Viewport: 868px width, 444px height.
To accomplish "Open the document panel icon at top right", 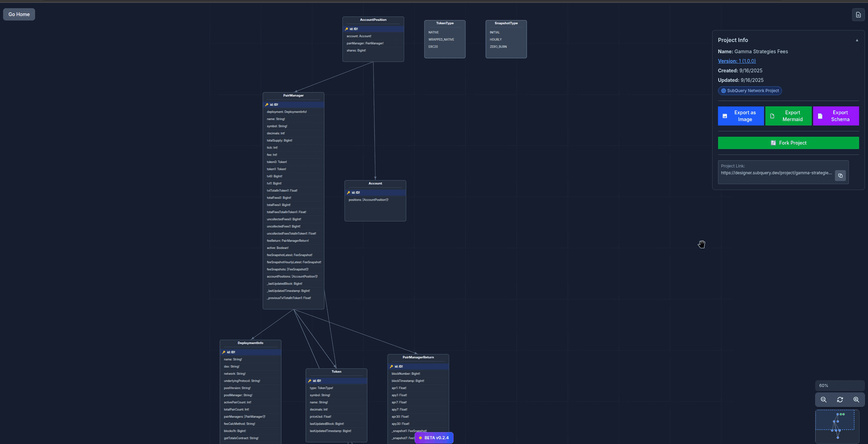I will [x=858, y=15].
